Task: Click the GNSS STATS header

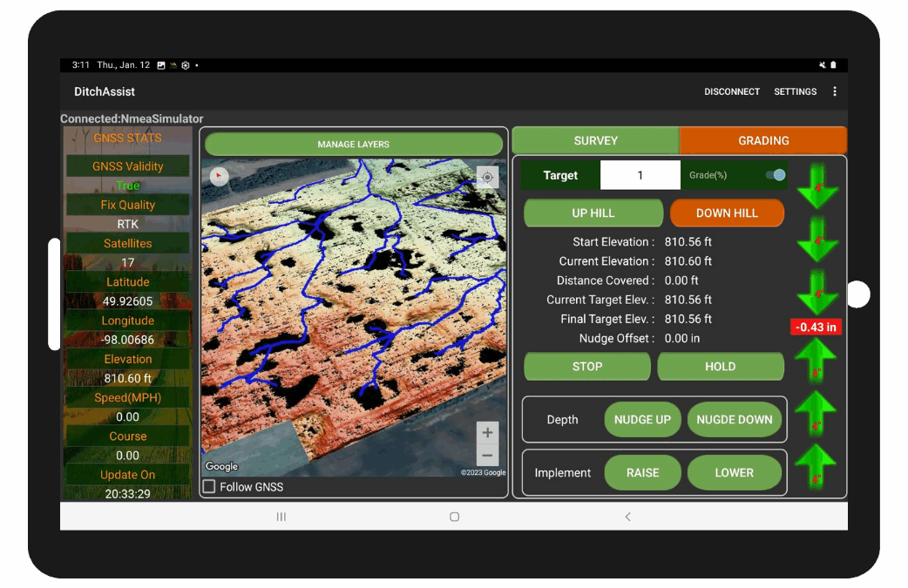Action: [127, 138]
